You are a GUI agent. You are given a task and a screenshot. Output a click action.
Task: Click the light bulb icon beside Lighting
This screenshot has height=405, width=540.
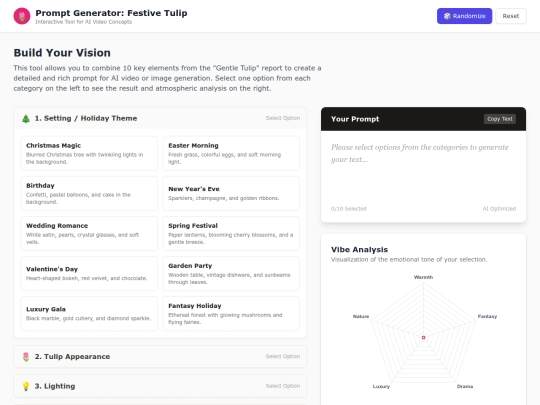pyautogui.click(x=26, y=386)
